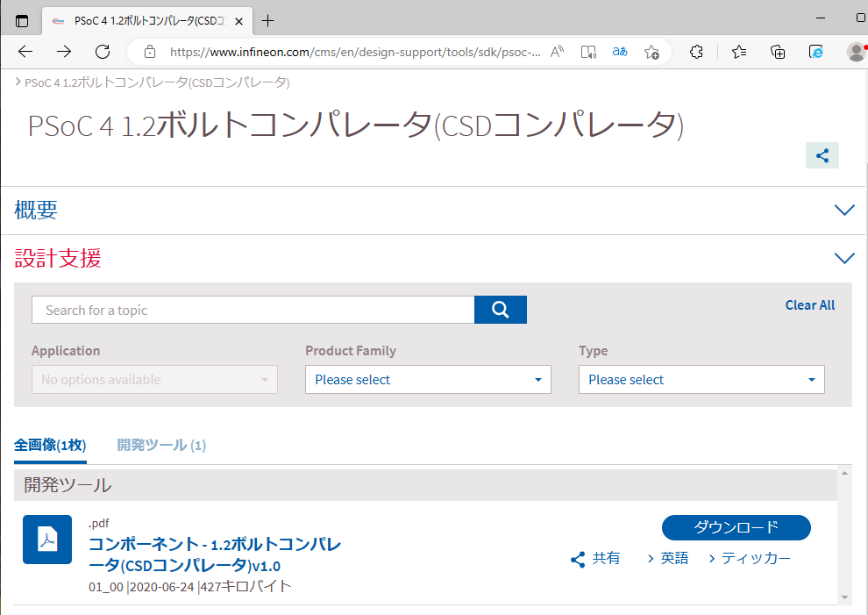Click the Internet Explorer mode icon
Image resolution: width=868 pixels, height=615 pixels.
click(x=816, y=52)
